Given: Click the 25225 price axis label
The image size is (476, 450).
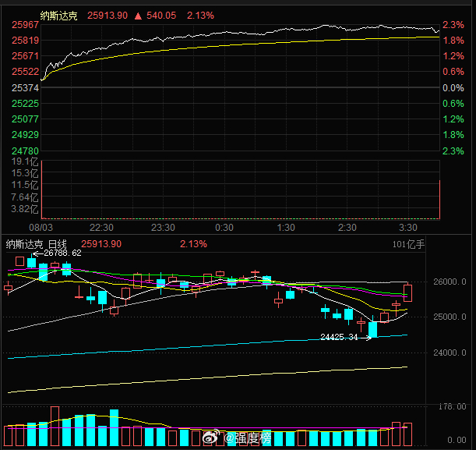Looking at the screenshot, I should tap(26, 104).
